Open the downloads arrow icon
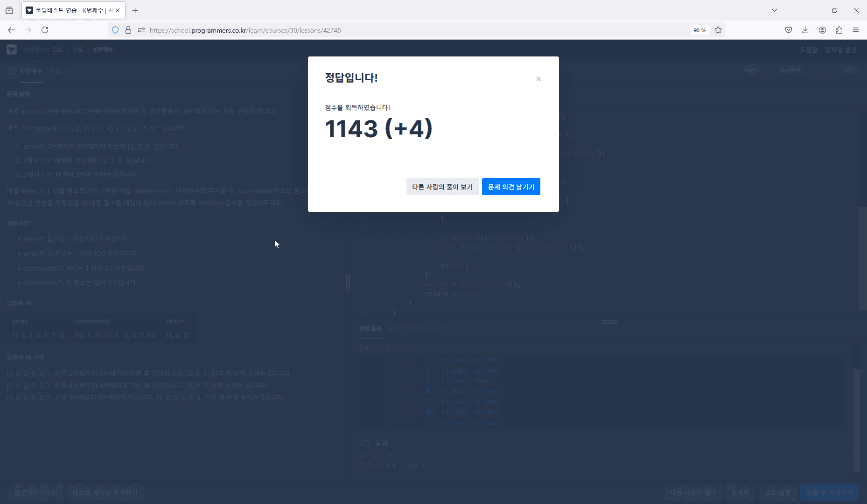Viewport: 867px width, 504px height. (x=805, y=30)
